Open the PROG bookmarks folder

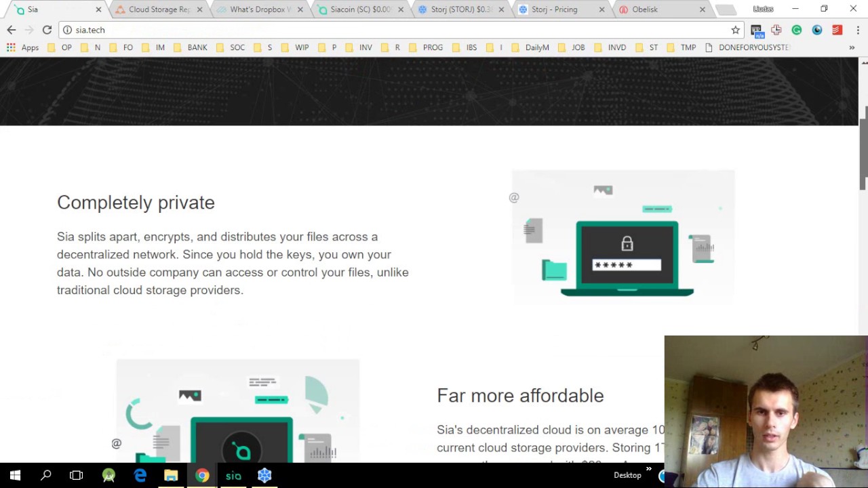click(x=426, y=47)
